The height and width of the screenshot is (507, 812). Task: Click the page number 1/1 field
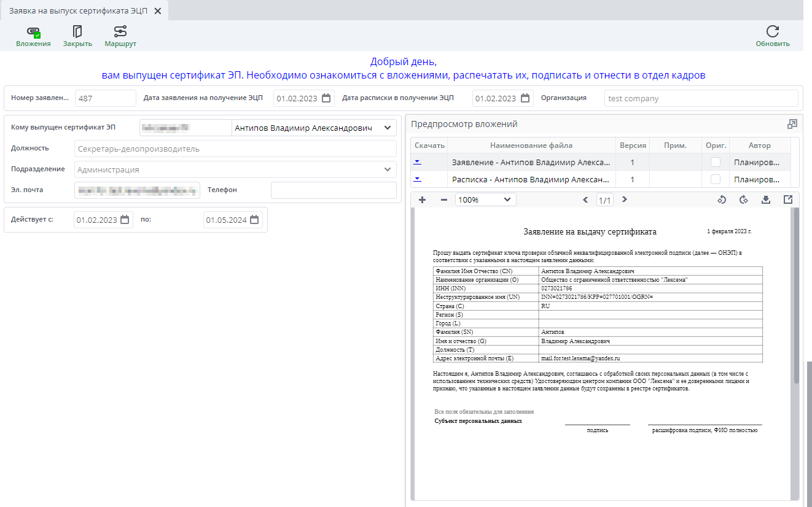[x=605, y=200]
